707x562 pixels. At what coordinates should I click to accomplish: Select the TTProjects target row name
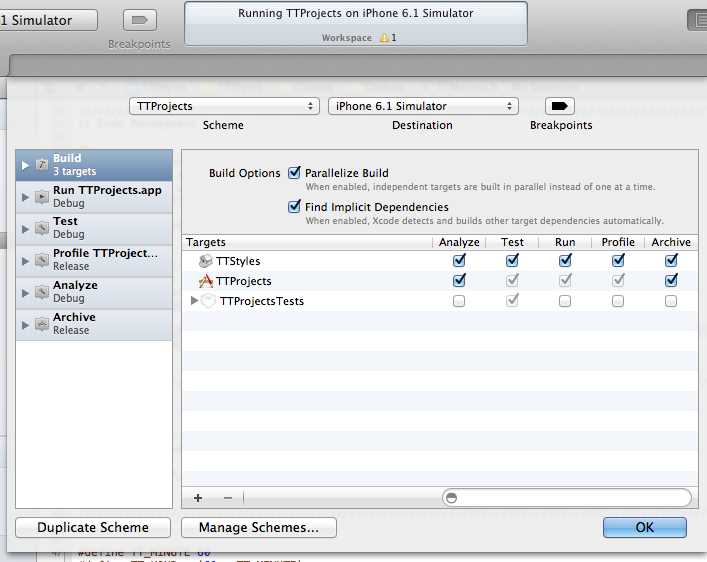pos(243,281)
